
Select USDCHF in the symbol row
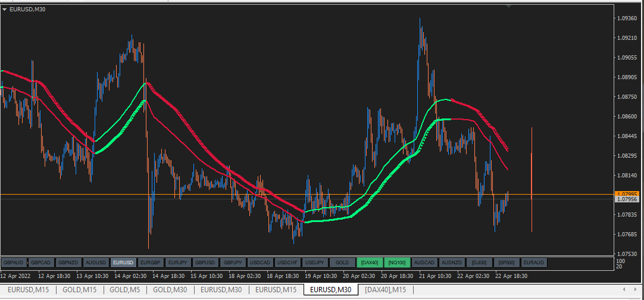[287, 262]
